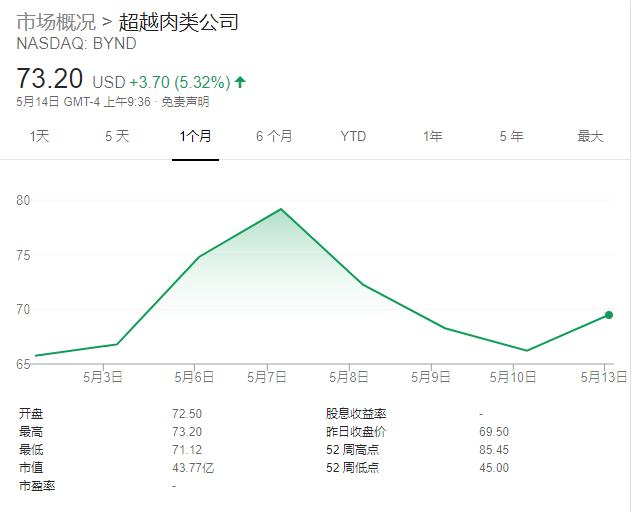Click the previous close 69.50

[494, 432]
